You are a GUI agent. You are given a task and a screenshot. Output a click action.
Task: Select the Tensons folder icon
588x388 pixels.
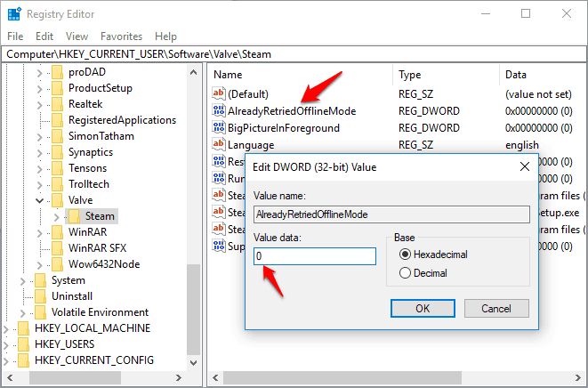point(57,168)
